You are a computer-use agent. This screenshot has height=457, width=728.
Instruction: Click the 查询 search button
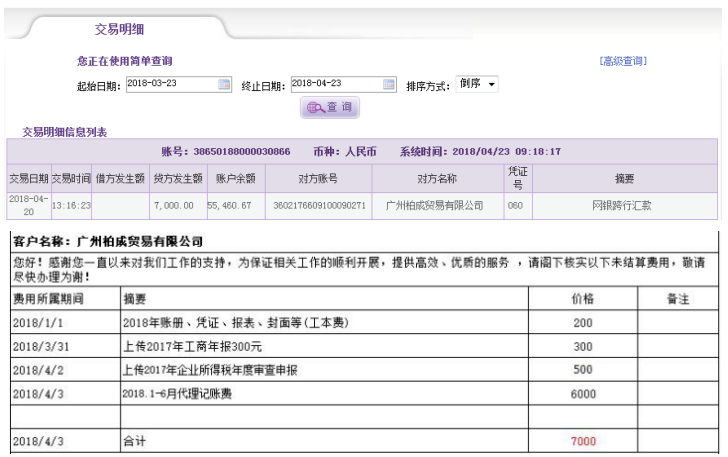(x=330, y=107)
